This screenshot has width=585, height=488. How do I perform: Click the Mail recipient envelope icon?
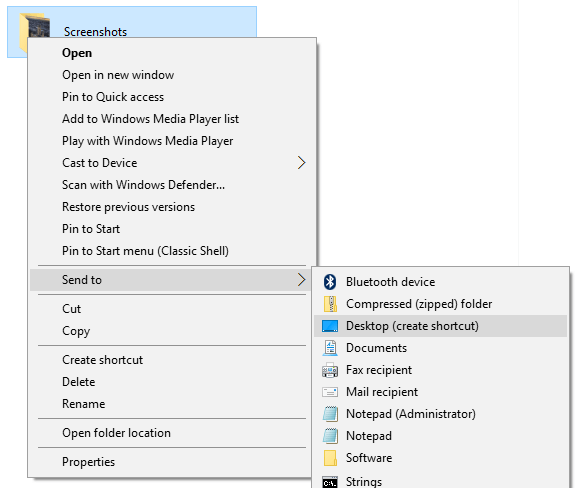coord(330,392)
